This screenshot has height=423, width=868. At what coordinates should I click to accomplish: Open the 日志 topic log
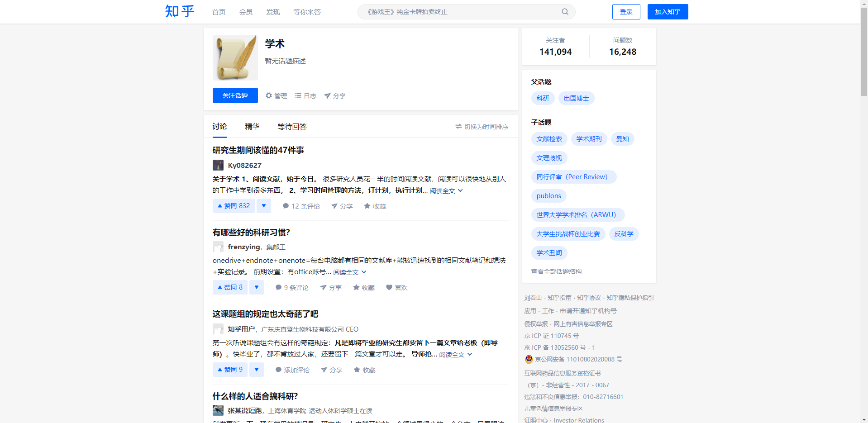305,95
